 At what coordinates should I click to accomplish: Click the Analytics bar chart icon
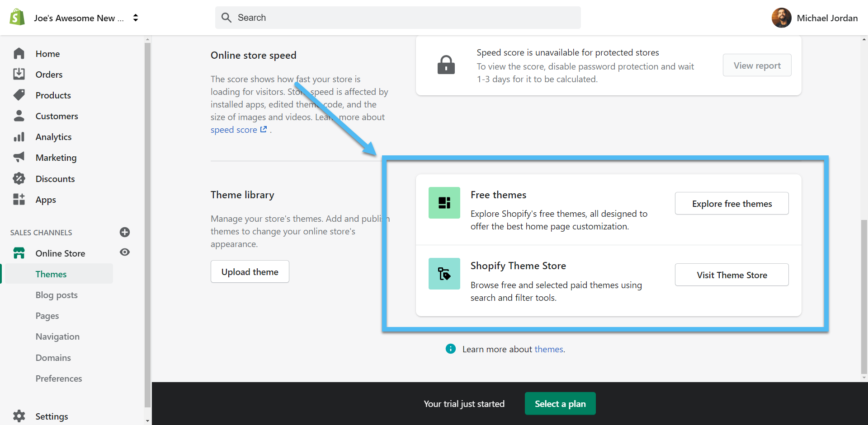(19, 136)
